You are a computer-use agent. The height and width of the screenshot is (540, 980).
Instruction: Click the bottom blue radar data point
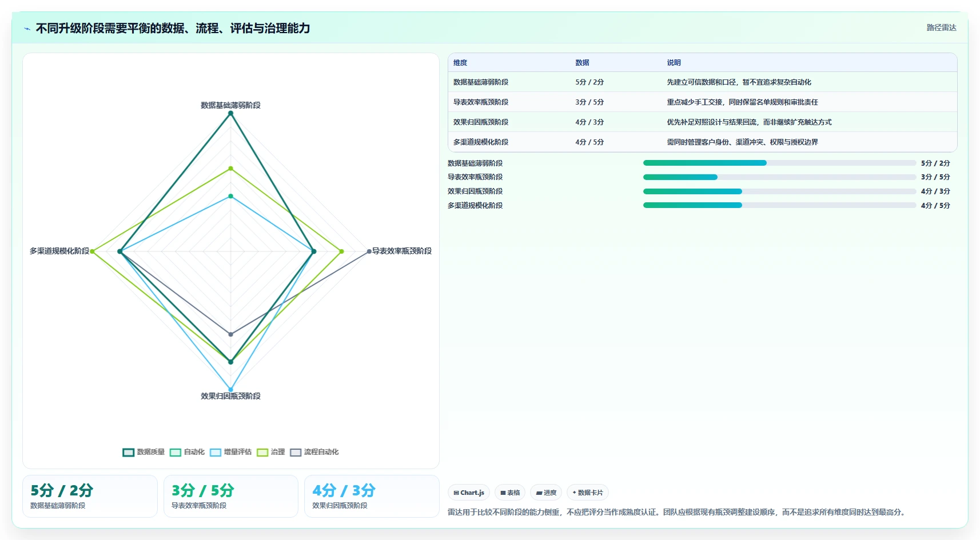point(231,390)
